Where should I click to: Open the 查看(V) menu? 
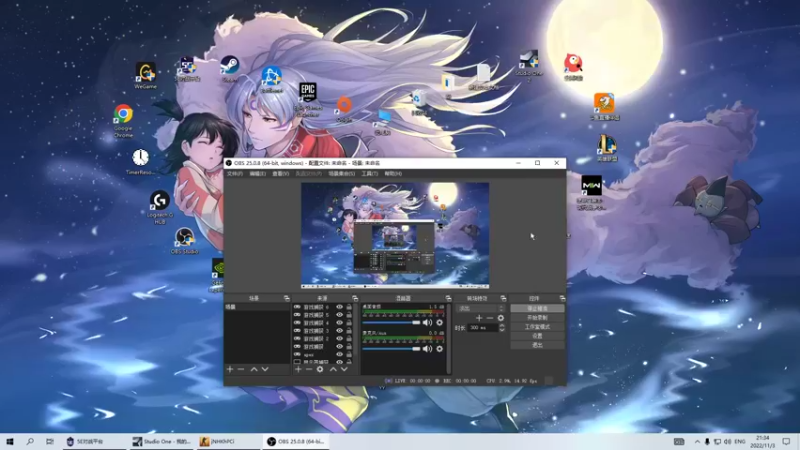tap(280, 174)
